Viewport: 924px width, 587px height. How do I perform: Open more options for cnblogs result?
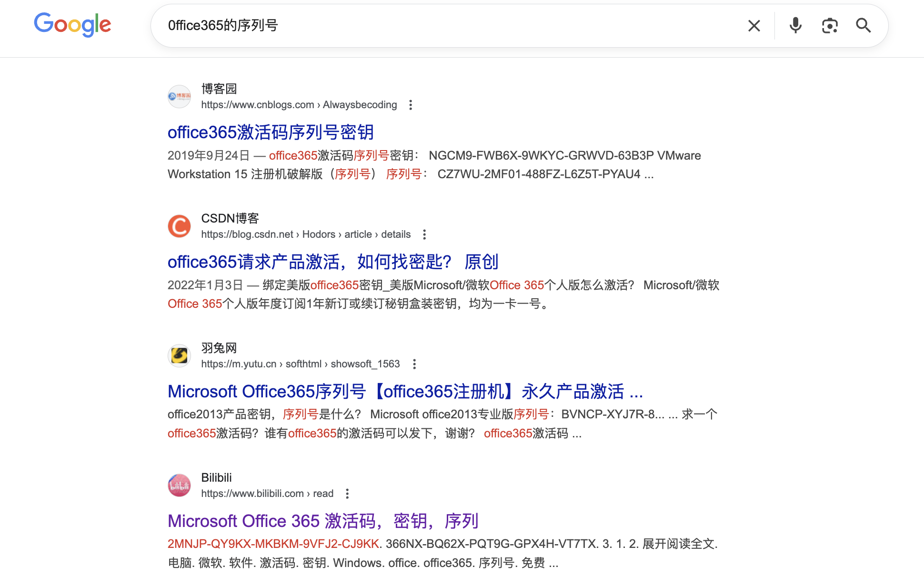[411, 105]
